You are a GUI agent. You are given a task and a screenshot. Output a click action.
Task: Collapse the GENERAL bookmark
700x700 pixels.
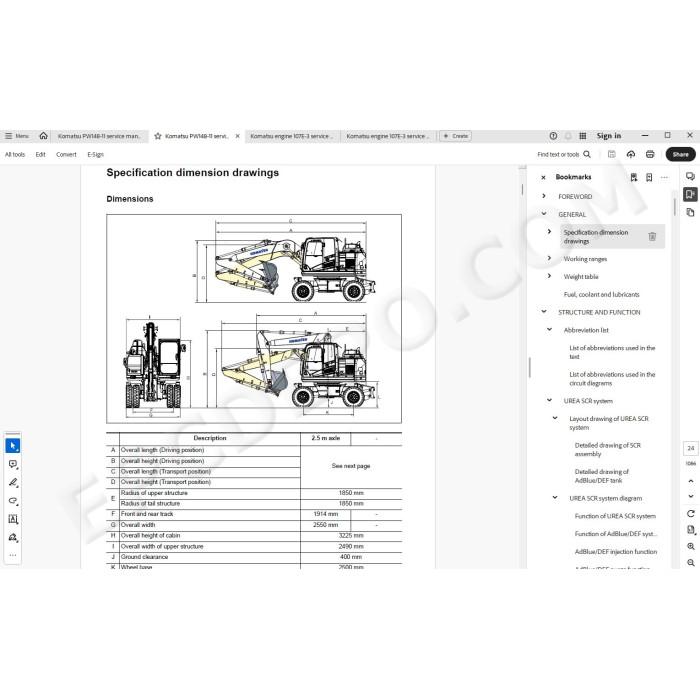point(543,214)
